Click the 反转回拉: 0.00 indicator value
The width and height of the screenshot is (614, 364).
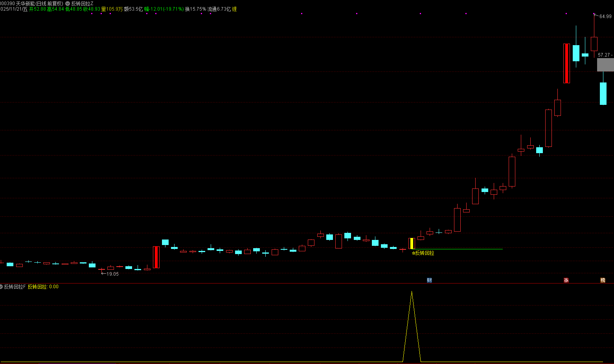click(x=43, y=287)
